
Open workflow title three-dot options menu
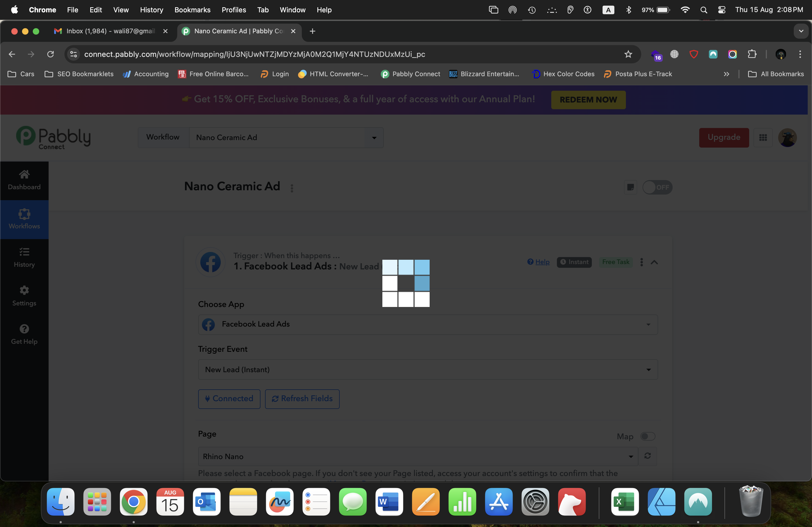pos(292,188)
